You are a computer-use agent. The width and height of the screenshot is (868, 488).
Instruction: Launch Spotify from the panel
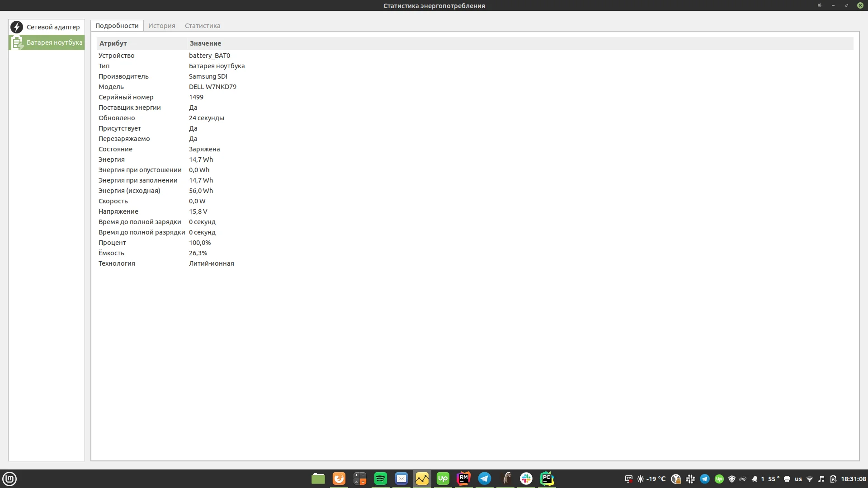click(381, 479)
